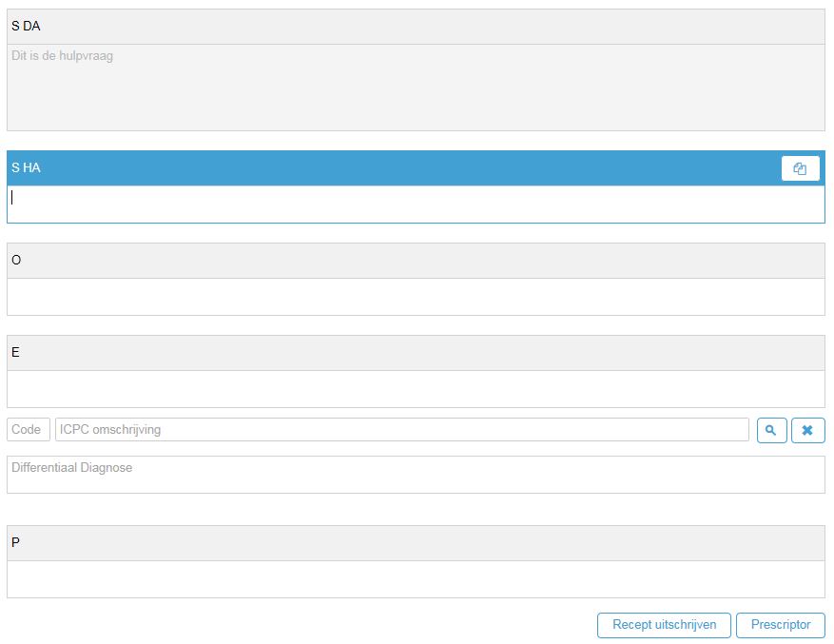
Task: Clear ICPC entry with the X icon
Action: pos(807,430)
